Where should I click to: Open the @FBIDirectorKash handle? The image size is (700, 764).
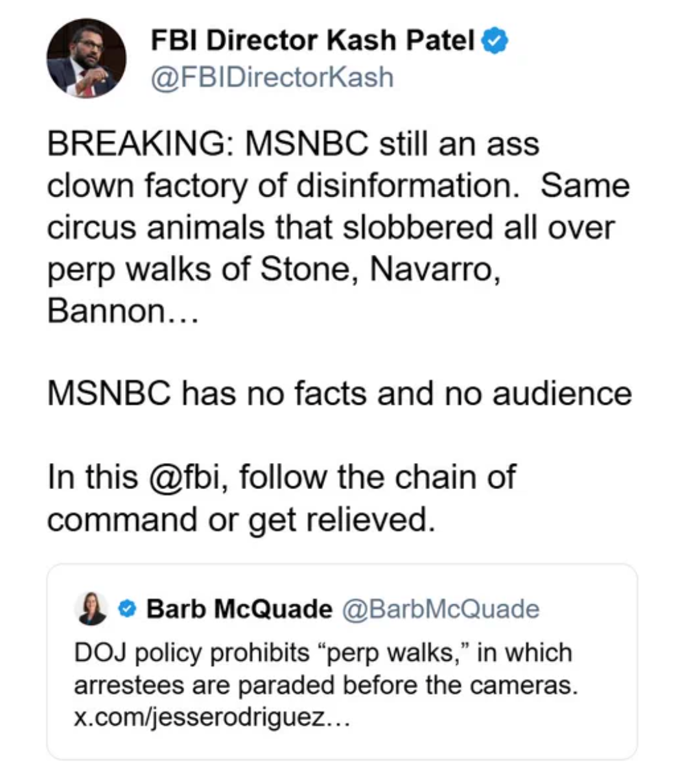coord(272,77)
